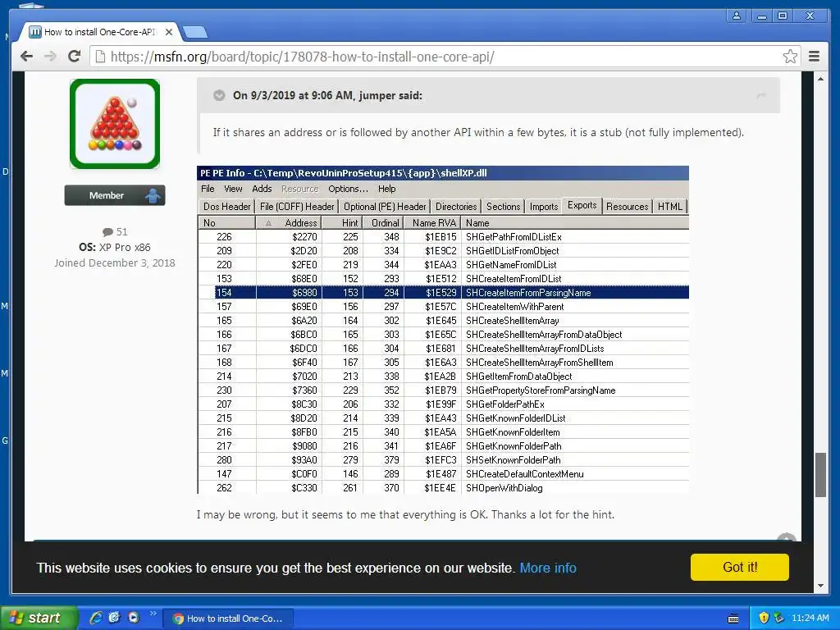Close the One-Core-API browser tab

click(169, 32)
